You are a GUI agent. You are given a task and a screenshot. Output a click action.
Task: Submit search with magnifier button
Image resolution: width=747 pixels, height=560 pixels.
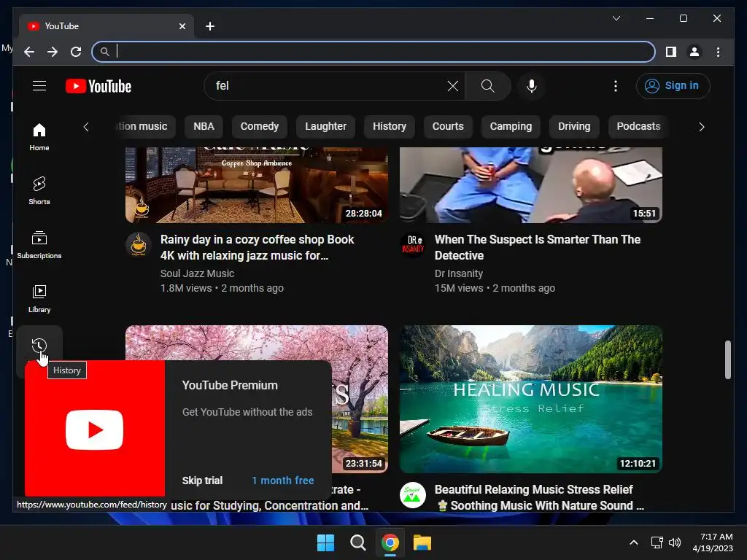487,86
